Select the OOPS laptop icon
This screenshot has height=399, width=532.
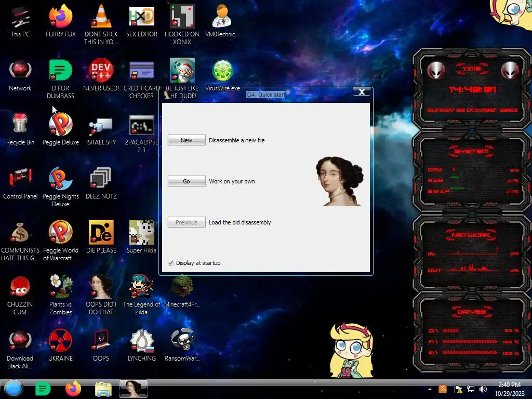click(101, 345)
